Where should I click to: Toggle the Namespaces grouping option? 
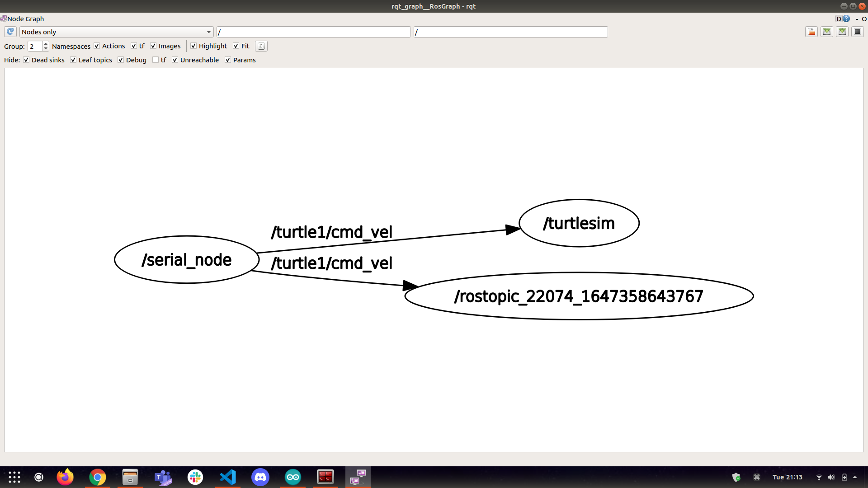pos(71,46)
